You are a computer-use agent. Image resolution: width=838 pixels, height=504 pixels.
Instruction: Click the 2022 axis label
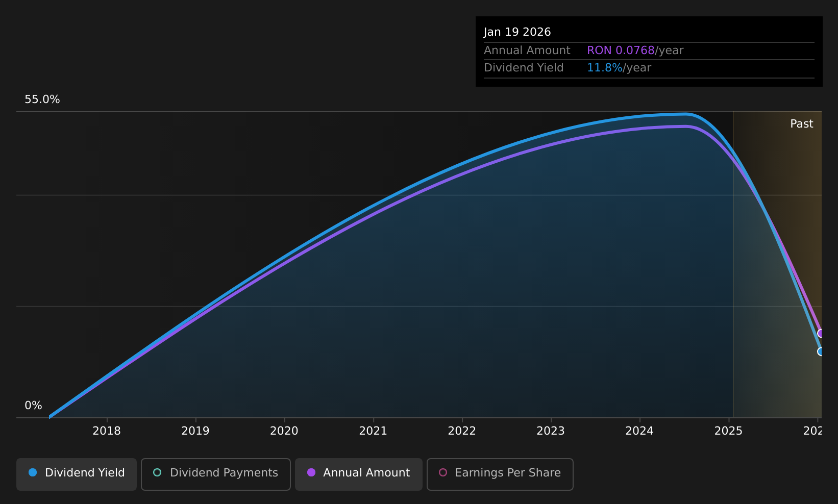(x=462, y=431)
